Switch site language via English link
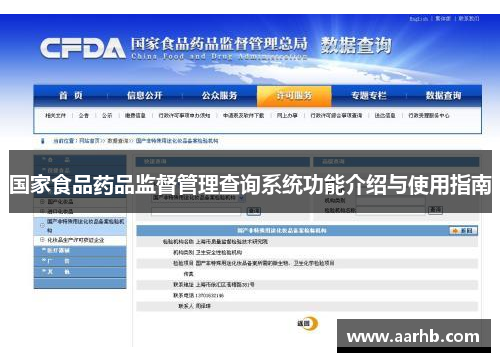The height and width of the screenshot is (362, 500). tap(419, 19)
